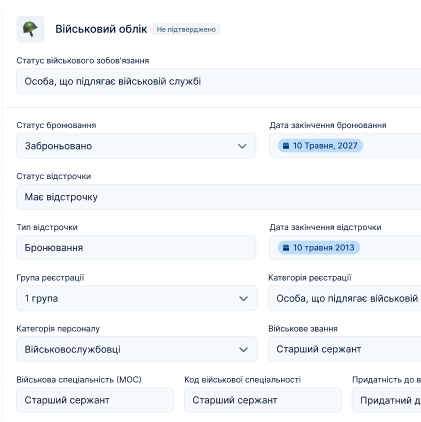Click the Дата закінчення бронювання field area

tap(345, 146)
